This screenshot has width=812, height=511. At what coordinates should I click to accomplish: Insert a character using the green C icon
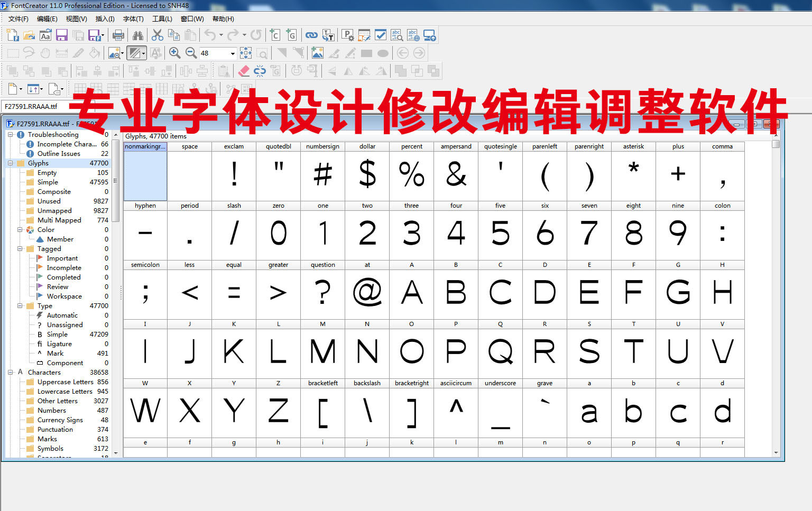275,35
